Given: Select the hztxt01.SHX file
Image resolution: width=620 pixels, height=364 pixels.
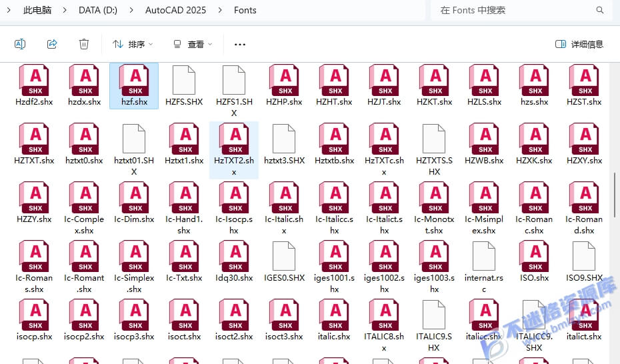Looking at the screenshot, I should point(134,150).
